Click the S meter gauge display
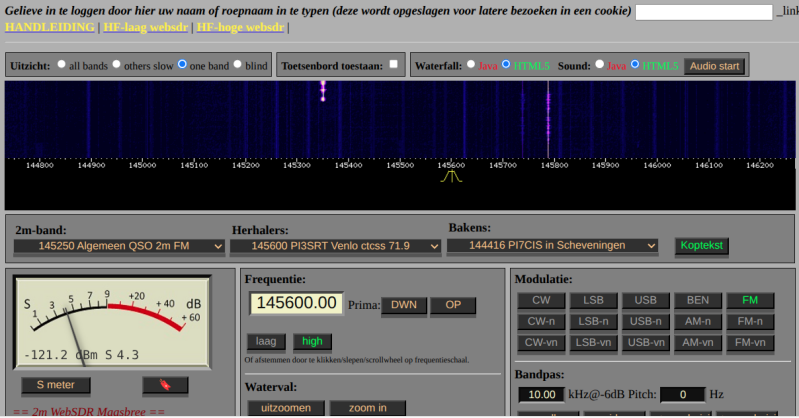 (x=111, y=321)
